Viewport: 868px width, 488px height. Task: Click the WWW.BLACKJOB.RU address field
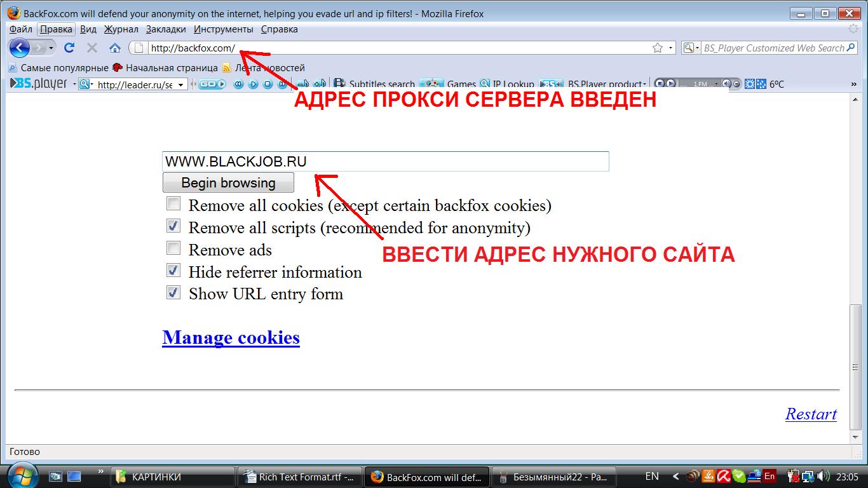(386, 161)
